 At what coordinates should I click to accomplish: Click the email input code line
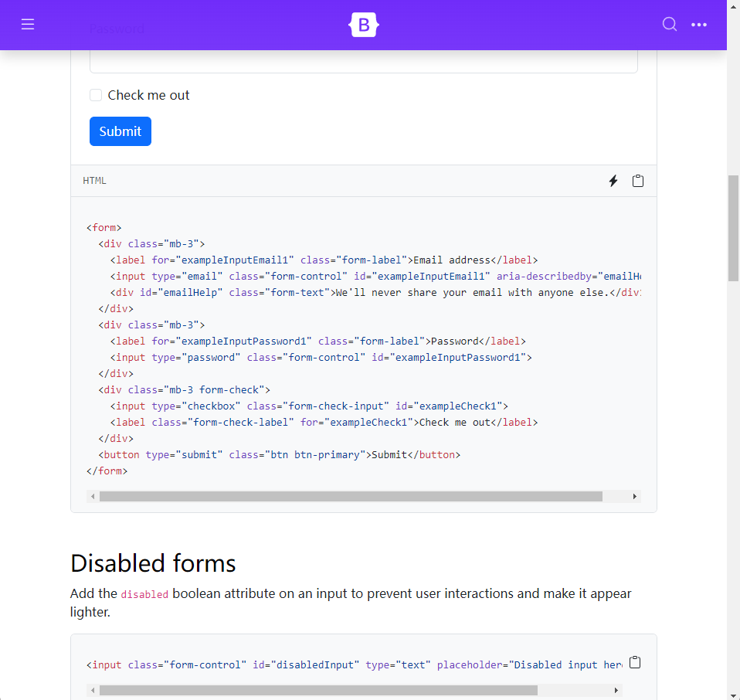tap(375, 276)
